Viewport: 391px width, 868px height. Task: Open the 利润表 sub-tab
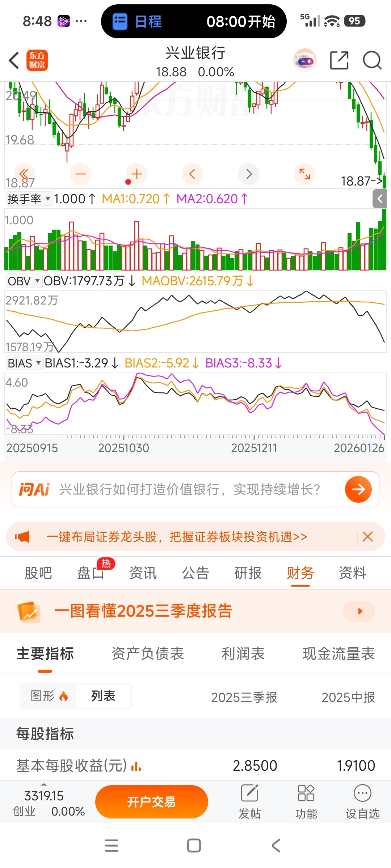[x=243, y=654]
